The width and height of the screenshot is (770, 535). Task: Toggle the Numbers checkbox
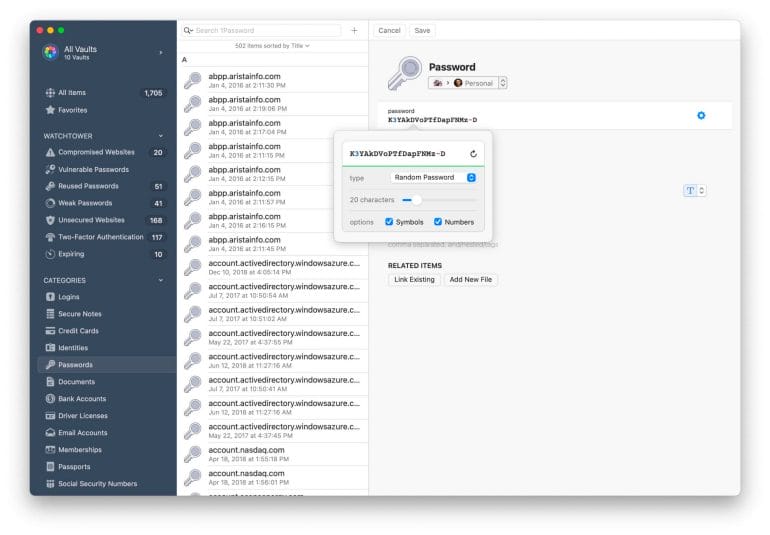tap(438, 222)
